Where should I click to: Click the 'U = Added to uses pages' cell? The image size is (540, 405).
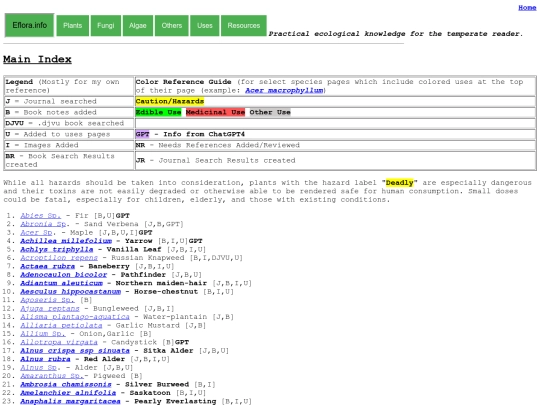tap(69, 134)
